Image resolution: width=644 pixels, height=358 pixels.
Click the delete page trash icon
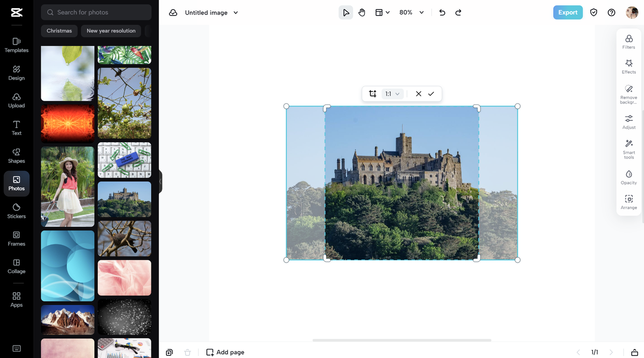[188, 352]
